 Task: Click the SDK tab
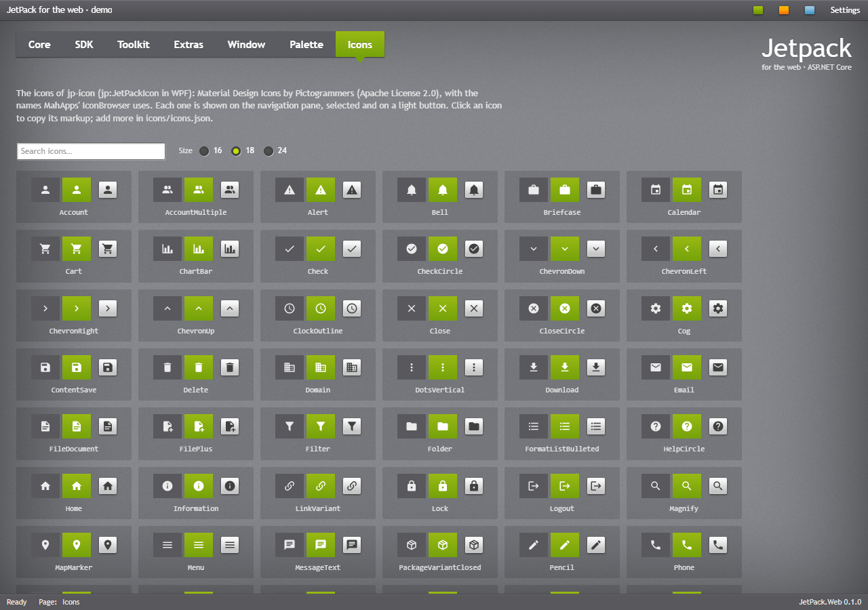(84, 45)
